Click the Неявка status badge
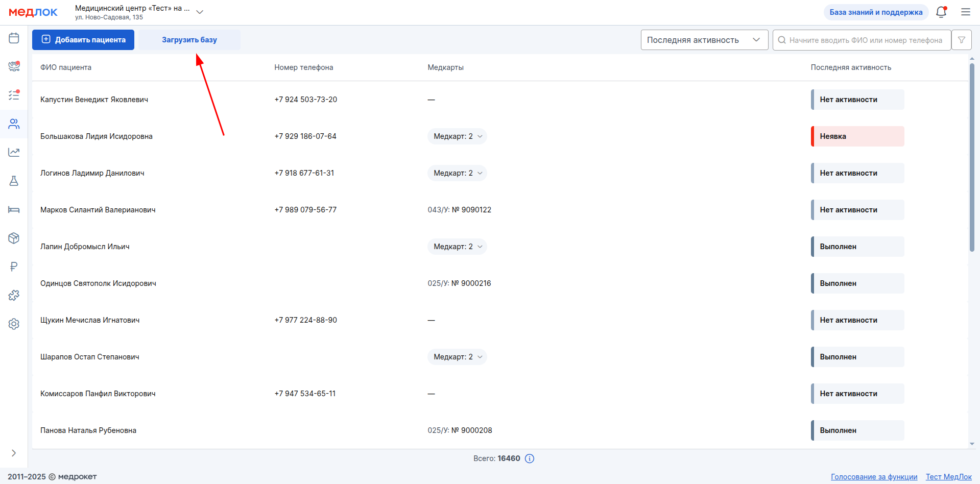This screenshot has width=980, height=484. click(857, 136)
